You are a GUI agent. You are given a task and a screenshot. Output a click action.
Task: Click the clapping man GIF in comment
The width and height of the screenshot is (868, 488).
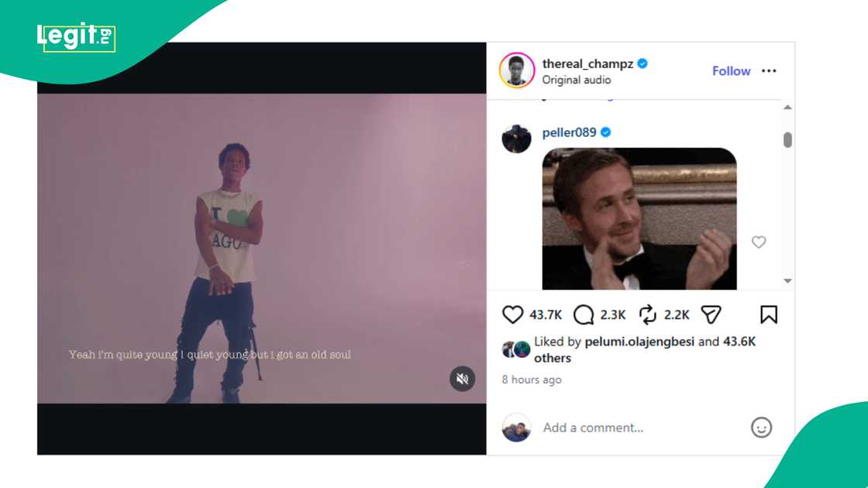[639, 218]
